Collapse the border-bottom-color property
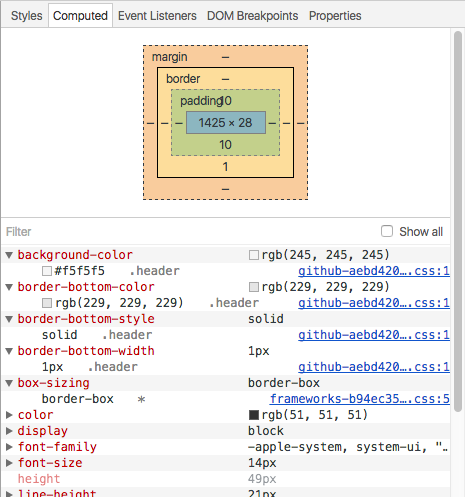 click(x=9, y=287)
